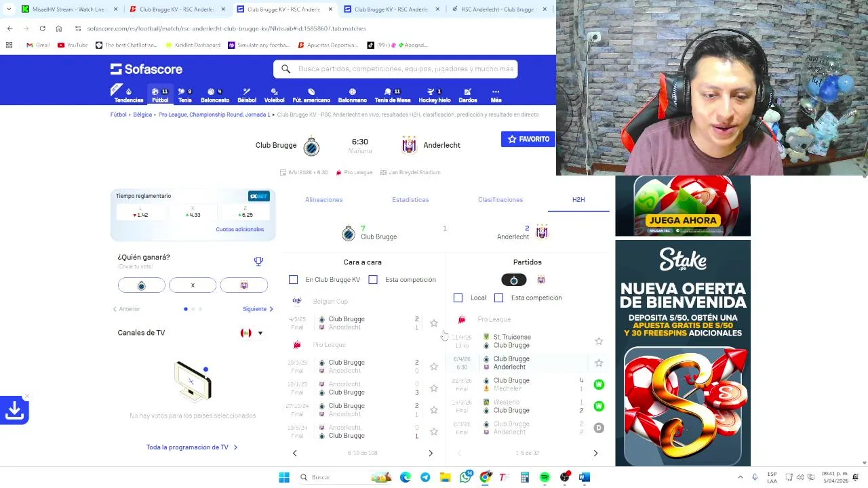Open Microsoft Word from the taskbar

click(x=585, y=477)
